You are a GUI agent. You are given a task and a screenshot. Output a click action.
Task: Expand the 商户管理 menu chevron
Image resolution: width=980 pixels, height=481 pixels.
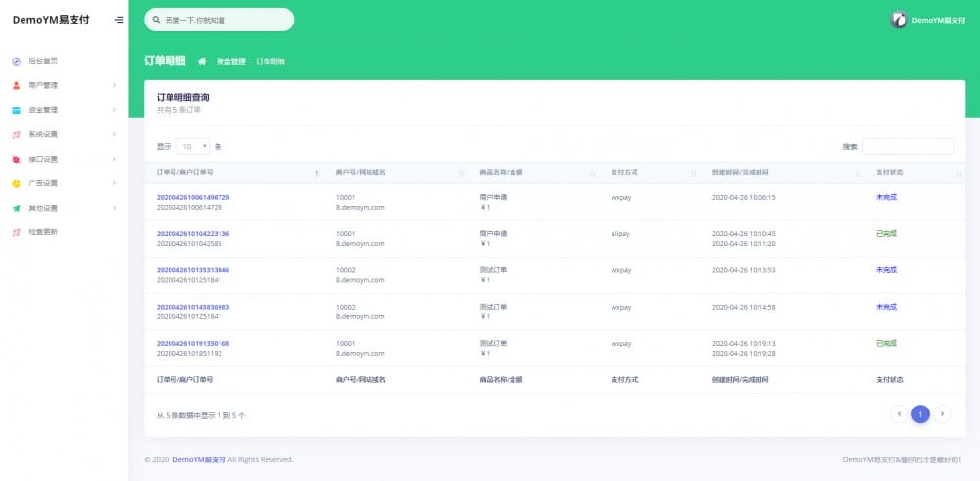(x=114, y=85)
